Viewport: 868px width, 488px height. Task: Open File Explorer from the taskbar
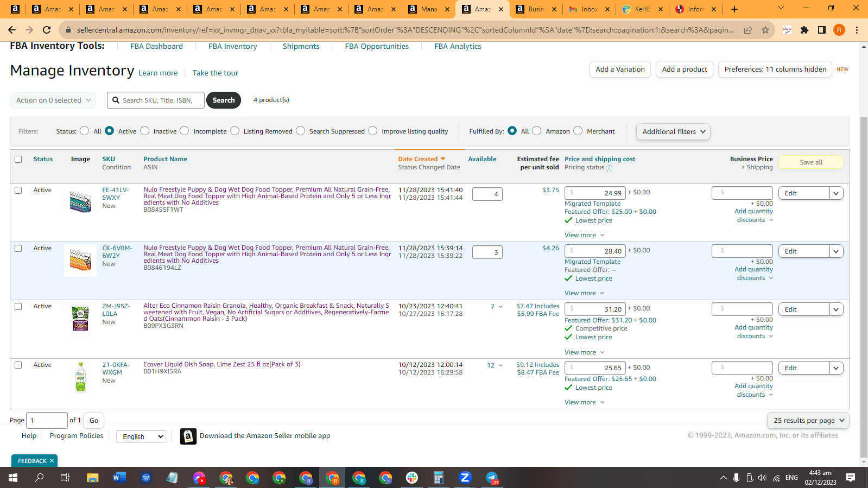tap(93, 478)
